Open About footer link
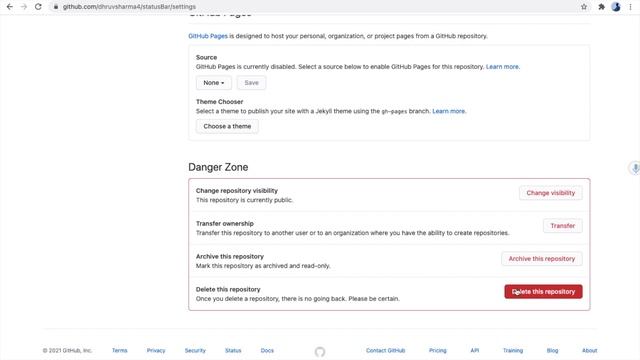Viewport: 640px width, 360px height. pyautogui.click(x=589, y=350)
